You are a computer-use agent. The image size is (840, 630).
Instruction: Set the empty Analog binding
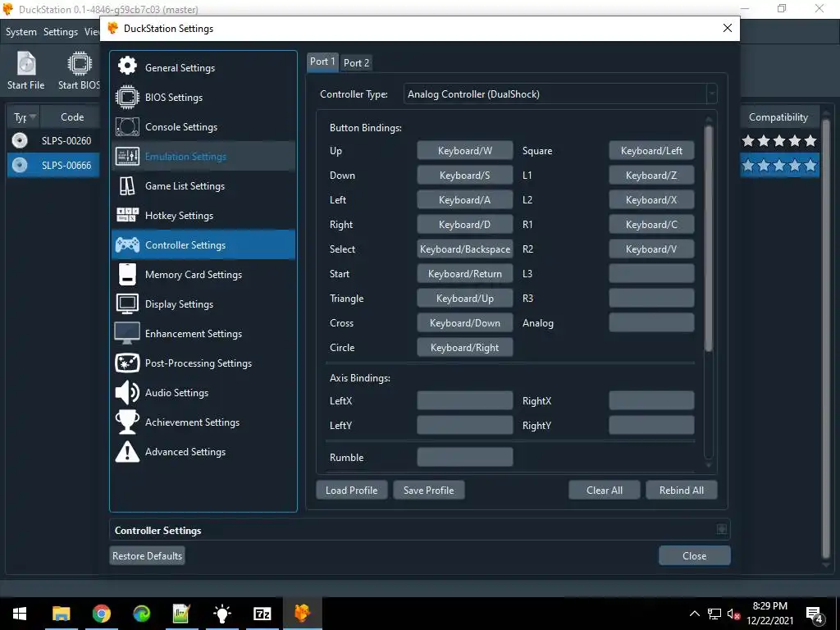point(651,323)
